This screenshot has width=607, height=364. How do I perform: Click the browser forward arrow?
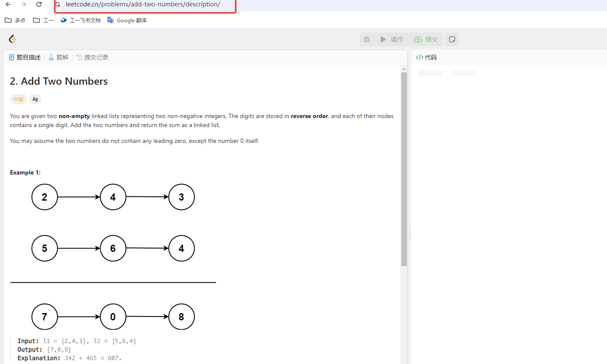(x=24, y=4)
